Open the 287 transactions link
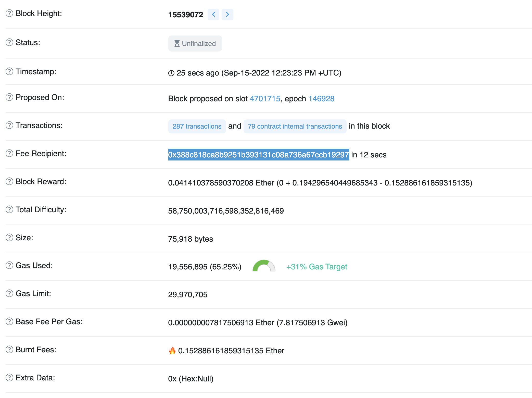Image resolution: width=532 pixels, height=398 pixels. pyautogui.click(x=197, y=126)
